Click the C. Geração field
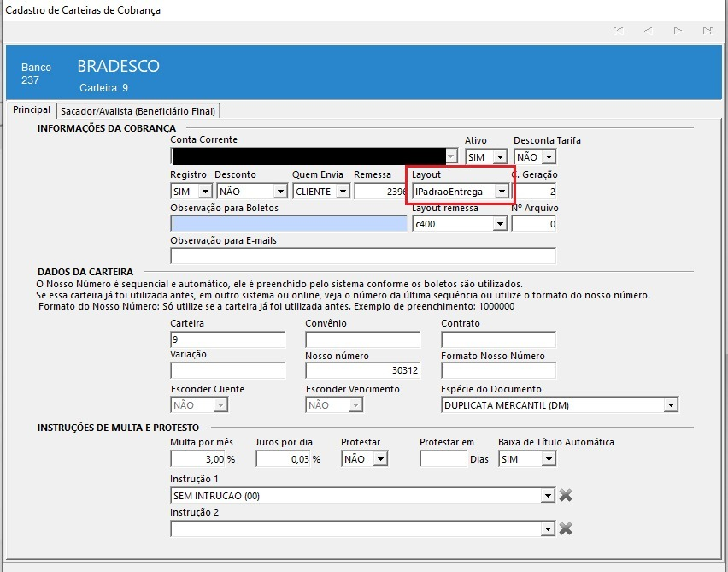 pyautogui.click(x=536, y=192)
